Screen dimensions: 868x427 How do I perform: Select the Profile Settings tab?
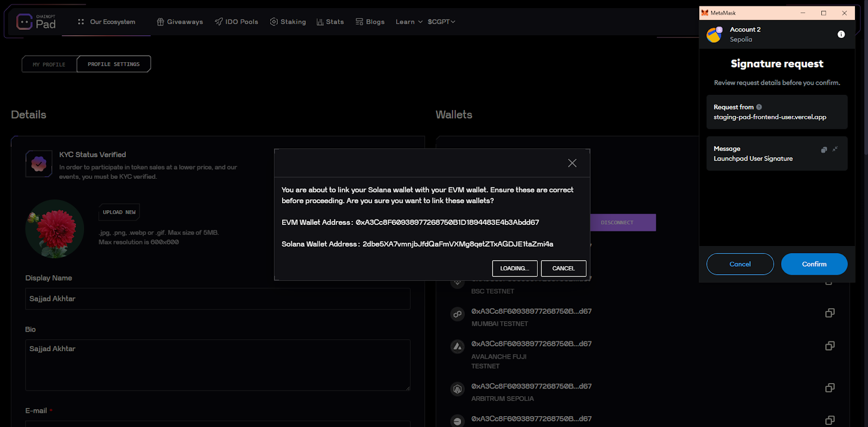113,64
